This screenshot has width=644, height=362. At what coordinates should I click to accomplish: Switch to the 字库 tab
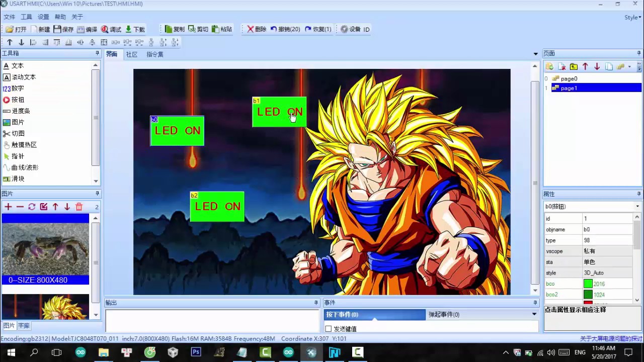click(24, 326)
